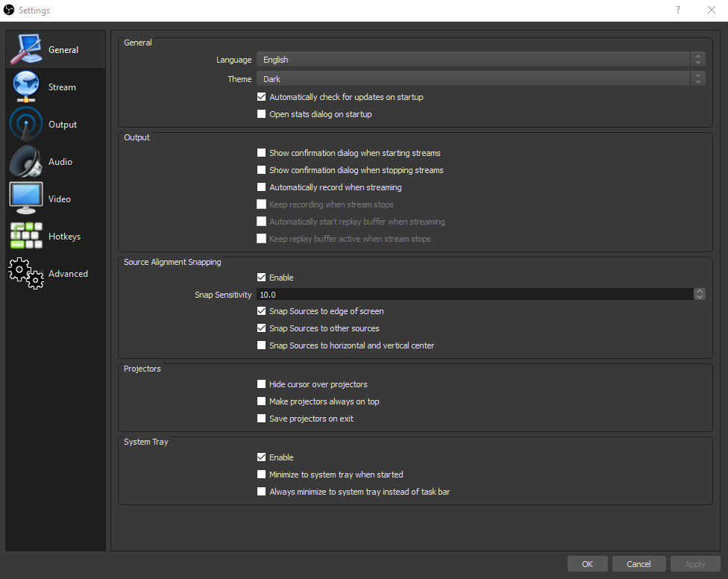Check Snap Sources to horizontal and vertical center

click(261, 345)
